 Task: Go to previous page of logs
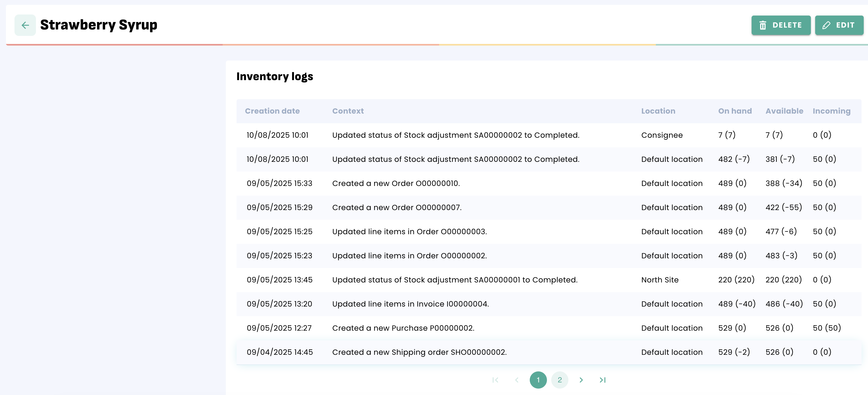517,380
